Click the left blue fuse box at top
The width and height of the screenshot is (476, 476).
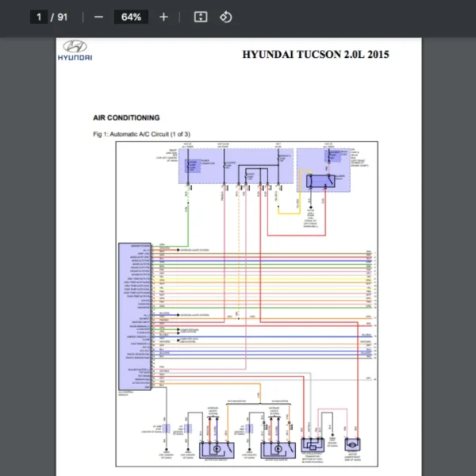[235, 166]
